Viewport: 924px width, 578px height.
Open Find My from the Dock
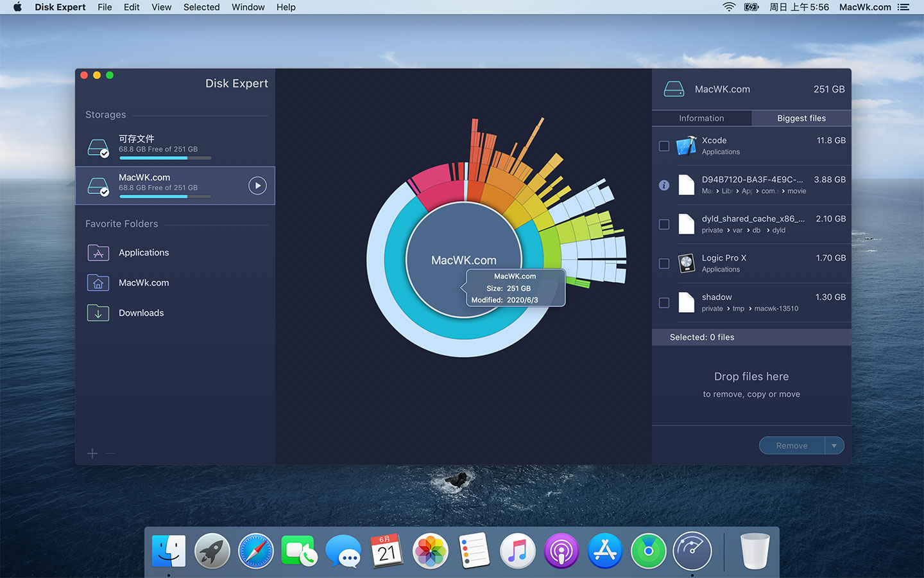pos(649,550)
